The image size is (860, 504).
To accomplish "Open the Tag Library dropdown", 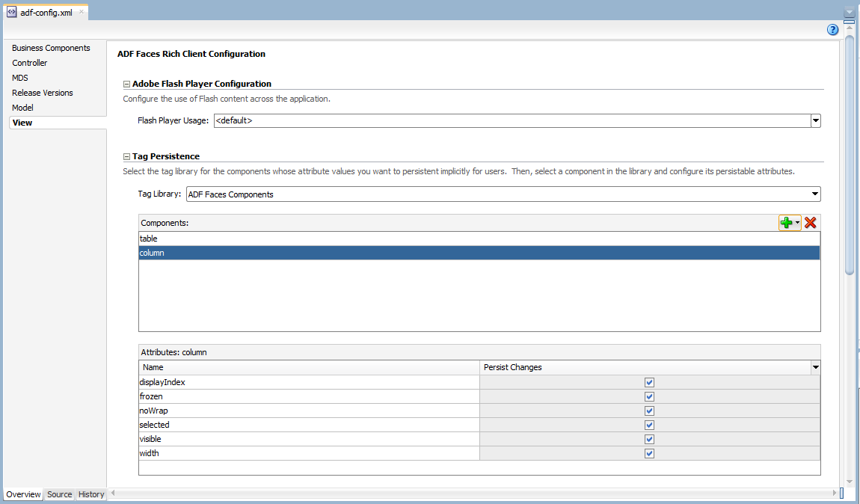I will (815, 194).
